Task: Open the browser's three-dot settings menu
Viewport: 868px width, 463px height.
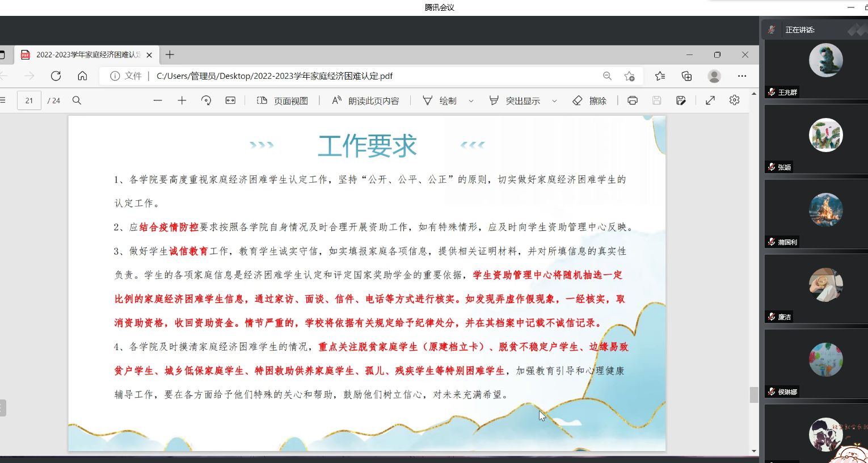Action: pyautogui.click(x=742, y=76)
